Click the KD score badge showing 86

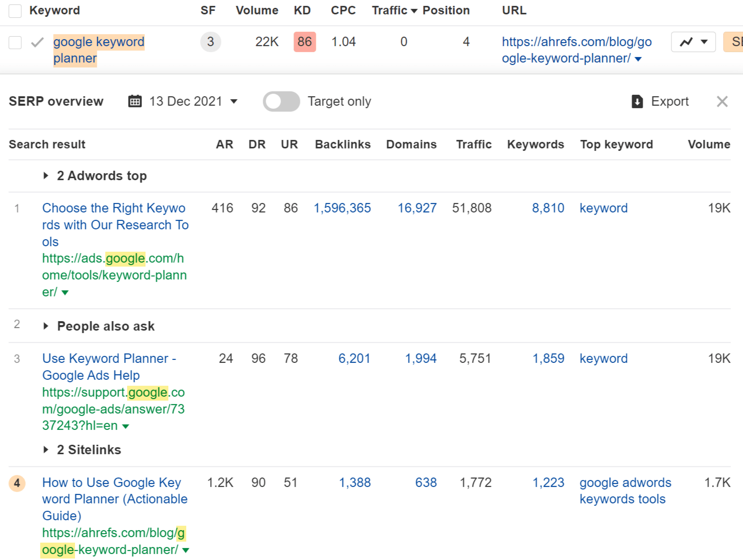[304, 42]
